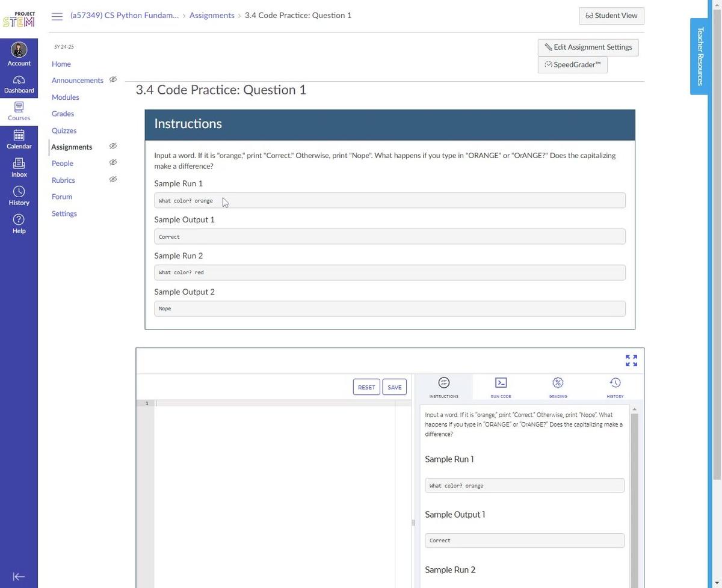Open the Inbox in global navigation

[x=19, y=168]
